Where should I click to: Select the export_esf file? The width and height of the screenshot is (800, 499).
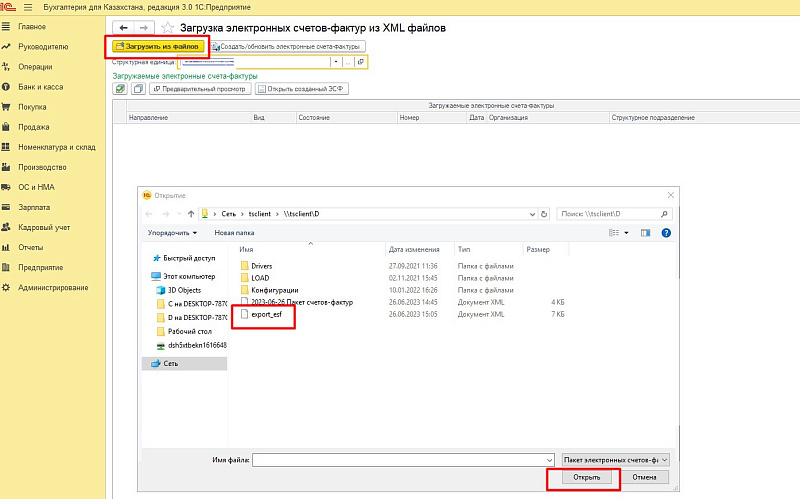tap(267, 314)
